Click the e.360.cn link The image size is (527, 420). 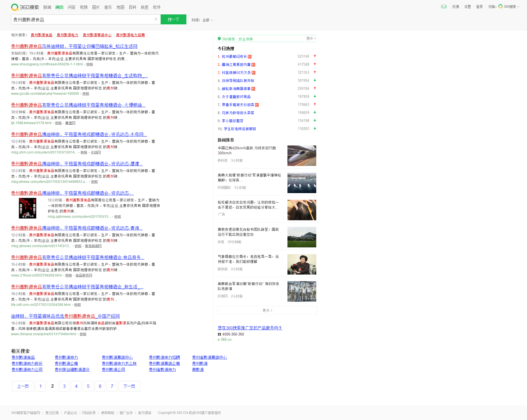(x=225, y=340)
